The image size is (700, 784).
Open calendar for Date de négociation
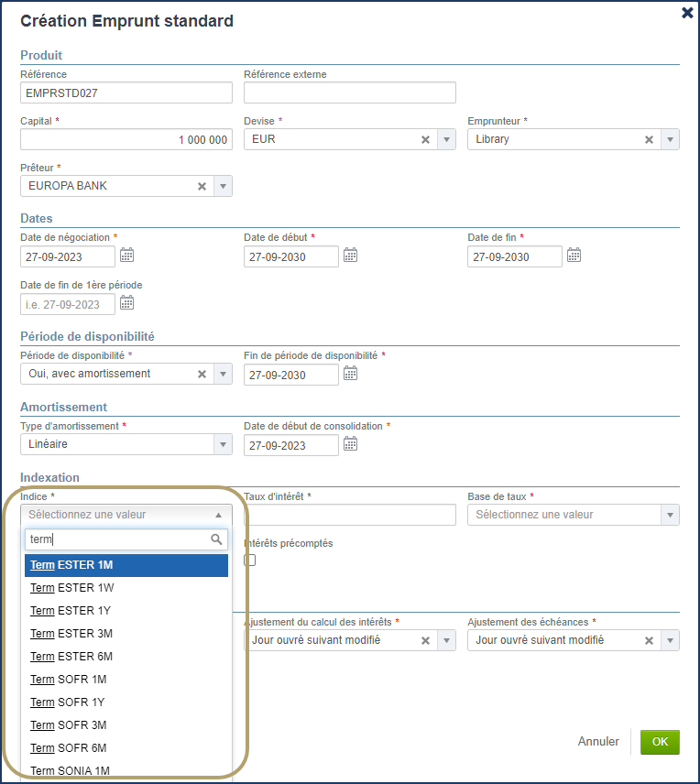point(127,256)
